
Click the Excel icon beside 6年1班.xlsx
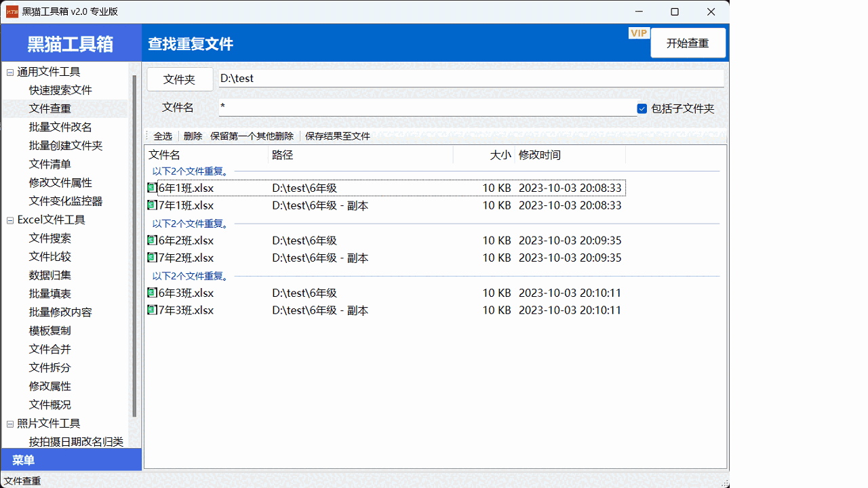coord(152,188)
